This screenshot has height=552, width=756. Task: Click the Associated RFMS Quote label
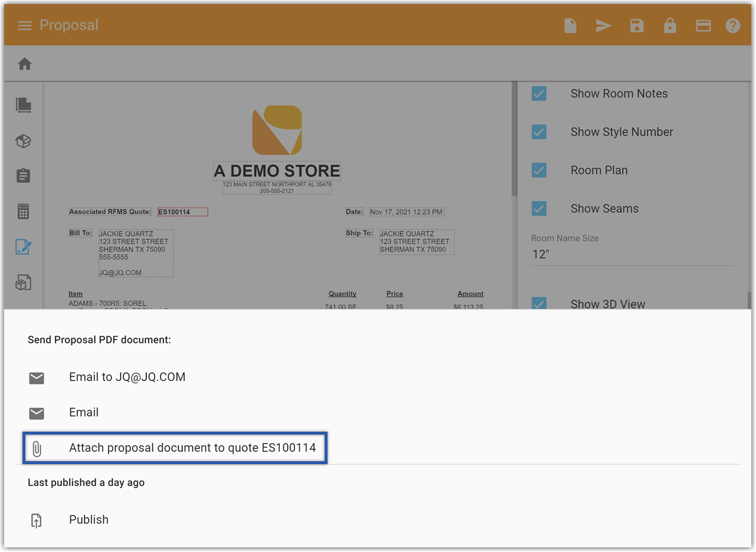click(110, 212)
